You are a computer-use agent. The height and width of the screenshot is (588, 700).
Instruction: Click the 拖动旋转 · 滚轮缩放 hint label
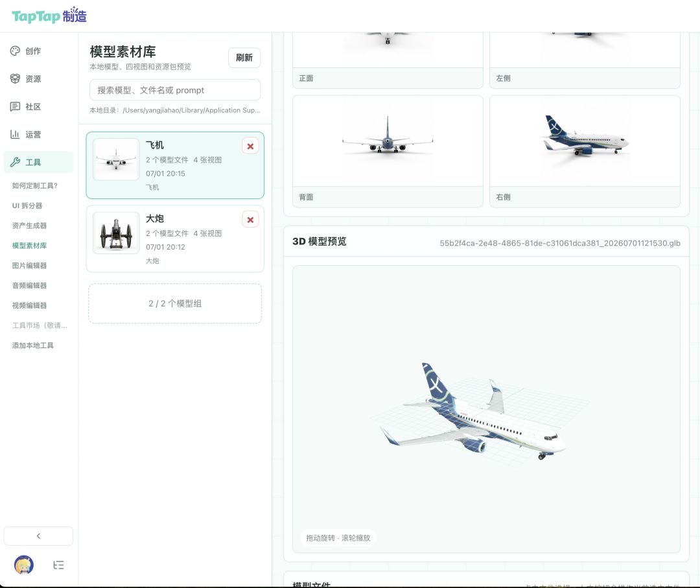click(x=338, y=538)
